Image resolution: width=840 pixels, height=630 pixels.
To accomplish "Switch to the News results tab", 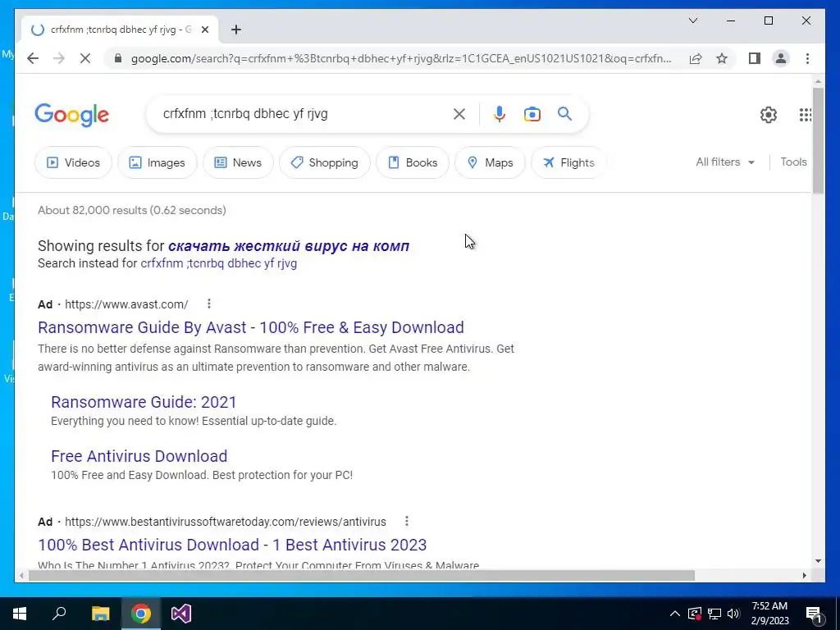I will click(x=238, y=162).
